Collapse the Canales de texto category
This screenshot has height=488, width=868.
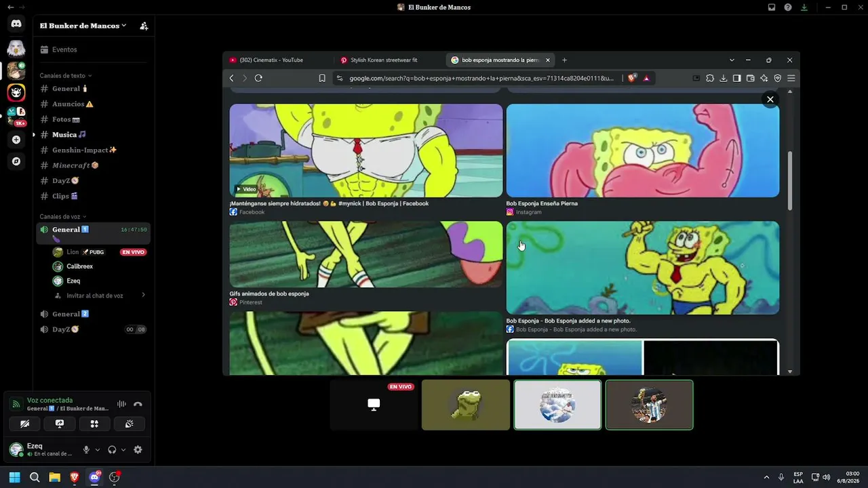tap(65, 75)
